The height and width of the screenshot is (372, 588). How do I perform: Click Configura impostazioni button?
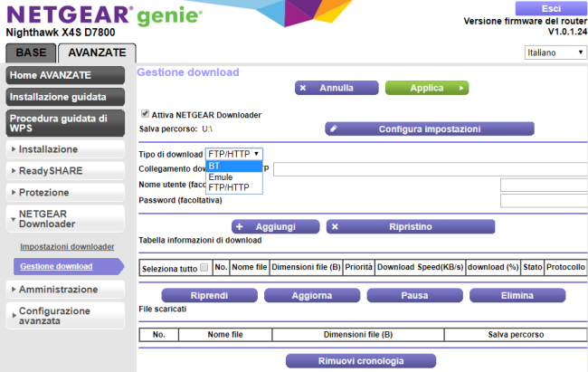(x=430, y=129)
